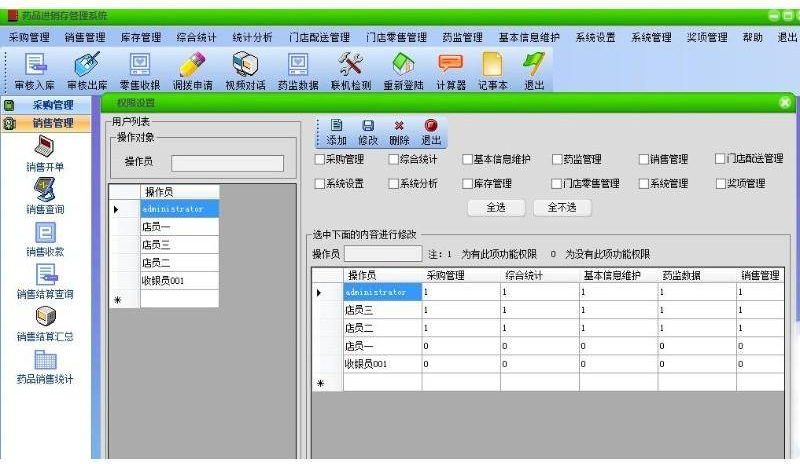This screenshot has height=464, width=800.
Task: Click the 联机检测 tools icon
Action: [351, 71]
